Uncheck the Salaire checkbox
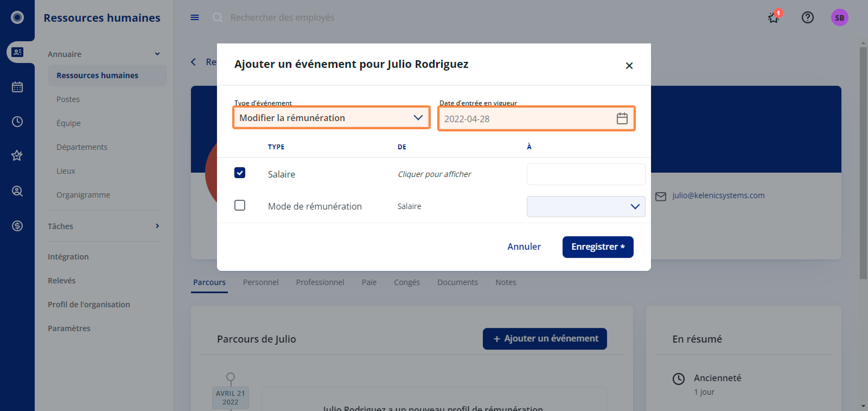Image resolution: width=868 pixels, height=411 pixels. 240,173
